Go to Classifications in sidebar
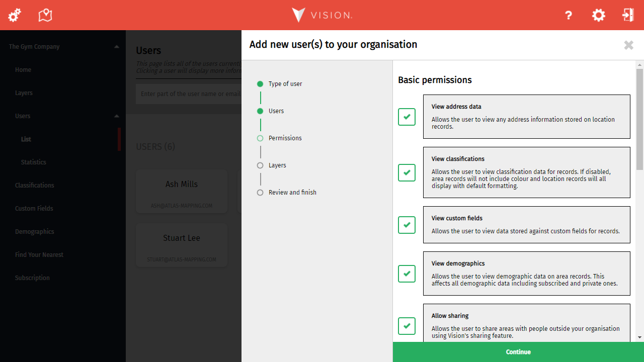 click(x=34, y=186)
